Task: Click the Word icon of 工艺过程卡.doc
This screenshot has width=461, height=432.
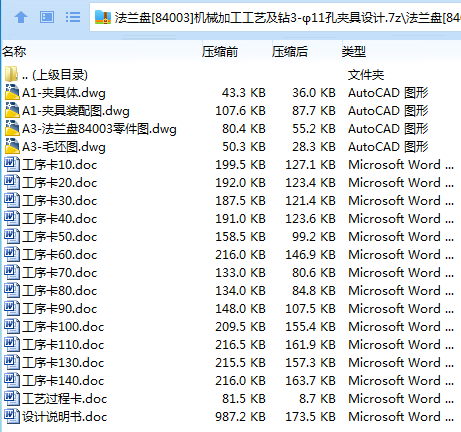Action: (12, 398)
